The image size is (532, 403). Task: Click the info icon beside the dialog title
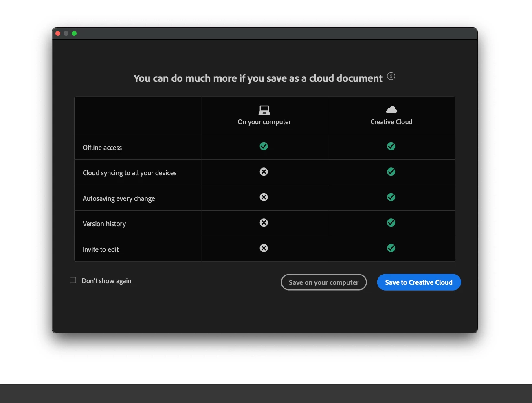[x=391, y=76]
